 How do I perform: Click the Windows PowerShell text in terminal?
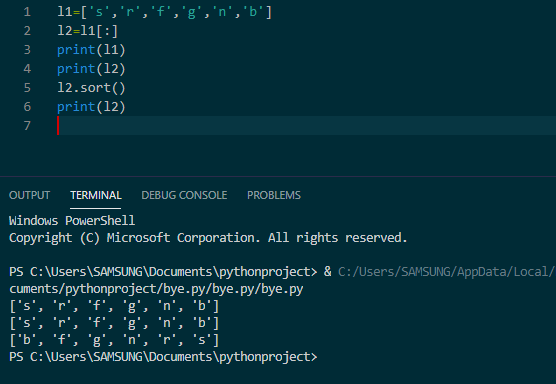click(72, 221)
